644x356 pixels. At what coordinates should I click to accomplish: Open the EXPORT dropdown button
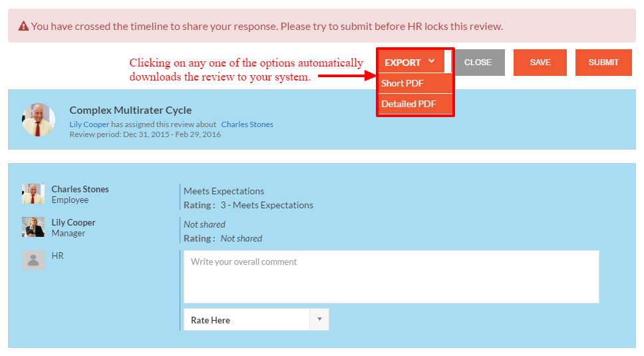click(411, 63)
